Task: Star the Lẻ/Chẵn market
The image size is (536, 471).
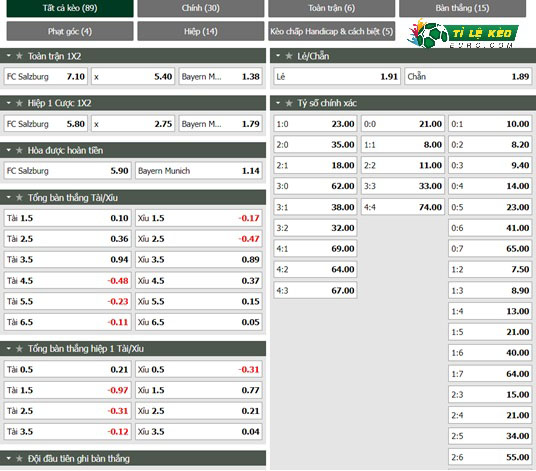Action: (x=289, y=56)
